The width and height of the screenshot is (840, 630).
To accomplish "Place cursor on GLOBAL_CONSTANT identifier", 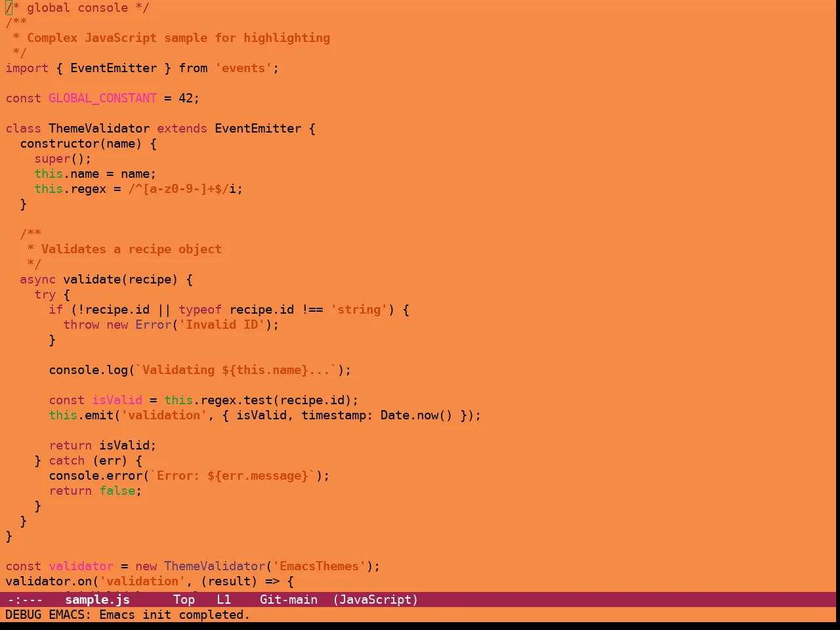I will tap(103, 98).
